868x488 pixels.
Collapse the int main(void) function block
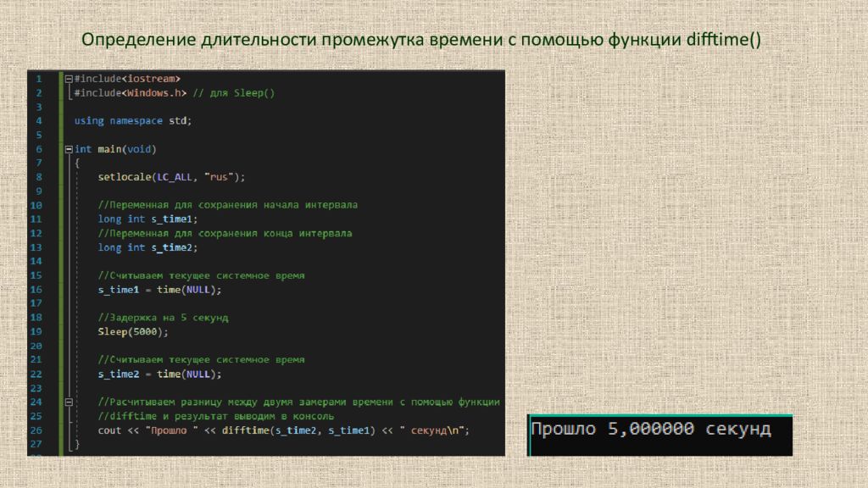70,148
